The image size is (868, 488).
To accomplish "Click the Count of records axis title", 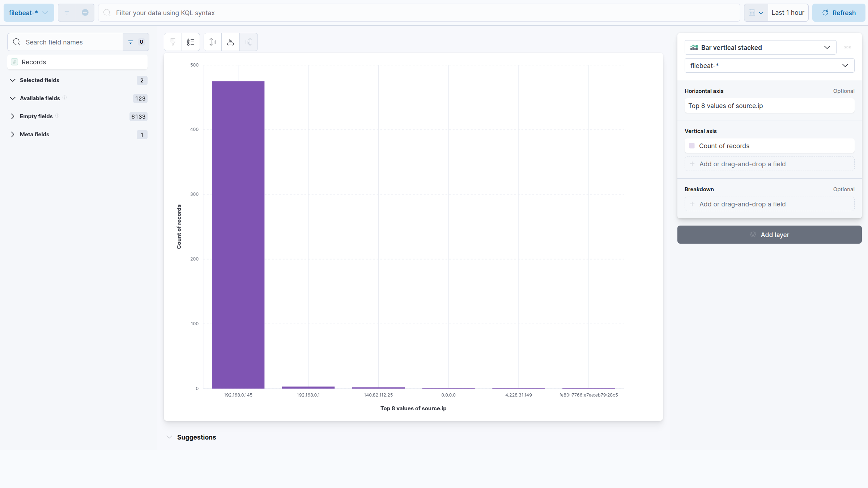I will [179, 227].
